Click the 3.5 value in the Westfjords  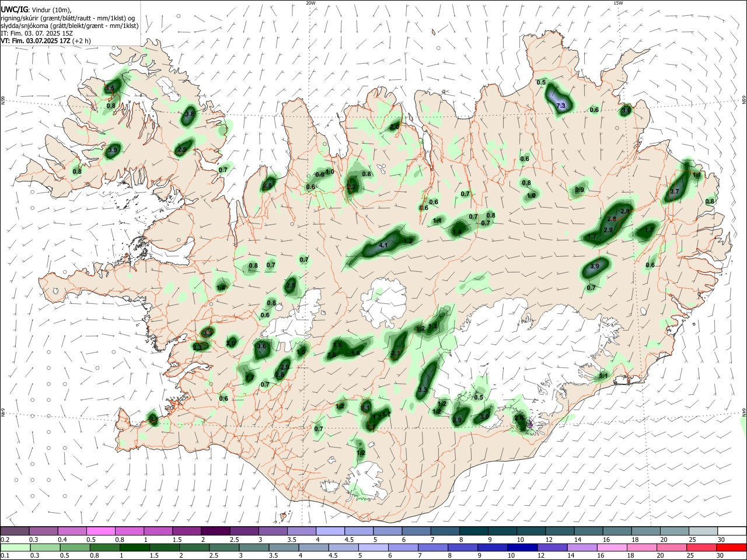tap(110, 88)
